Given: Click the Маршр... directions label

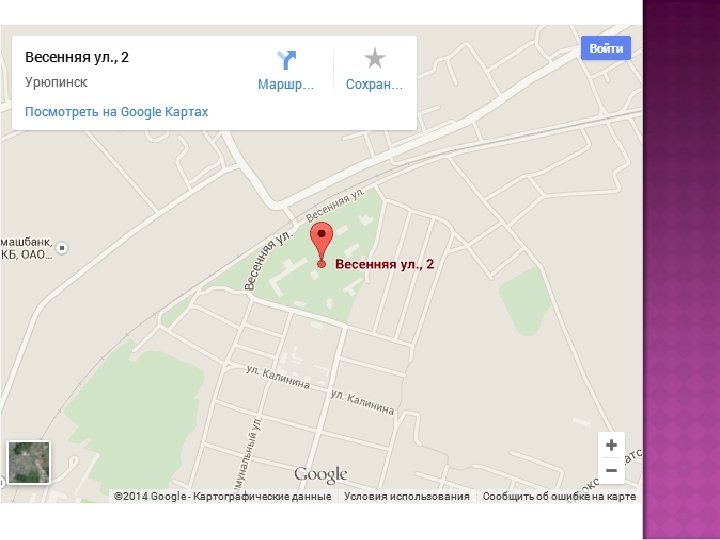Looking at the screenshot, I should [x=286, y=84].
